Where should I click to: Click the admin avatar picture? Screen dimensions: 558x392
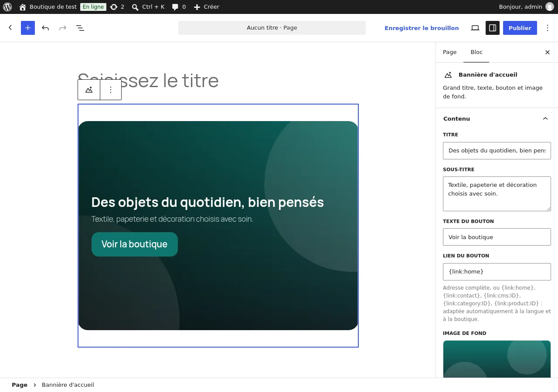tap(550, 7)
